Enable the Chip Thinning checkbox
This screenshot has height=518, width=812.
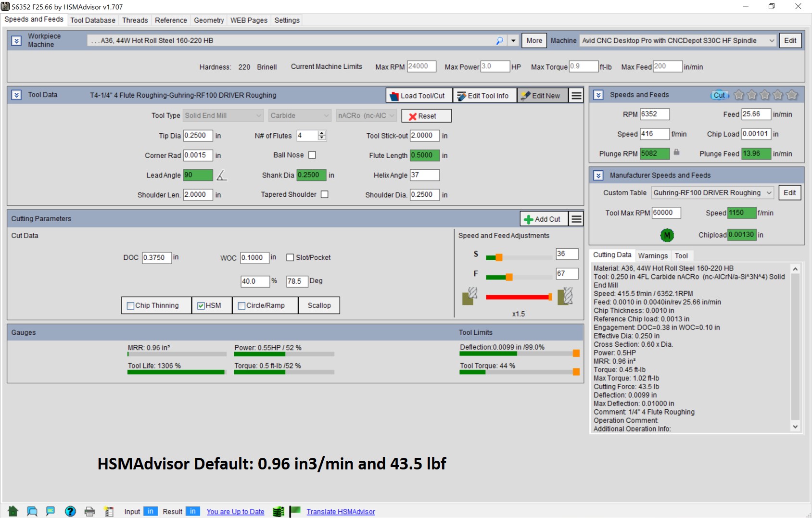point(130,306)
